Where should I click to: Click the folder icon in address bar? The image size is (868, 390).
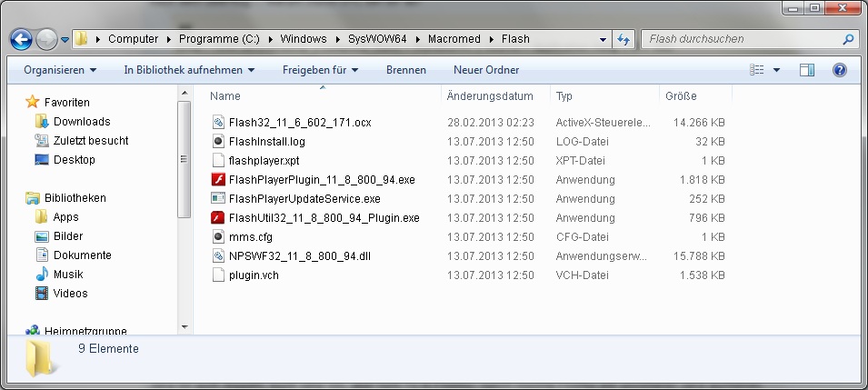(x=82, y=39)
